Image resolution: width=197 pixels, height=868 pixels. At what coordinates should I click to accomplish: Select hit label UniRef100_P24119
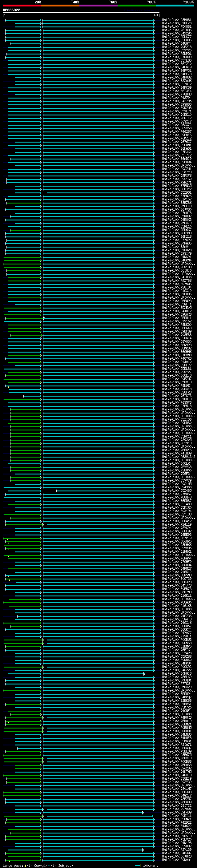coord(177,524)
